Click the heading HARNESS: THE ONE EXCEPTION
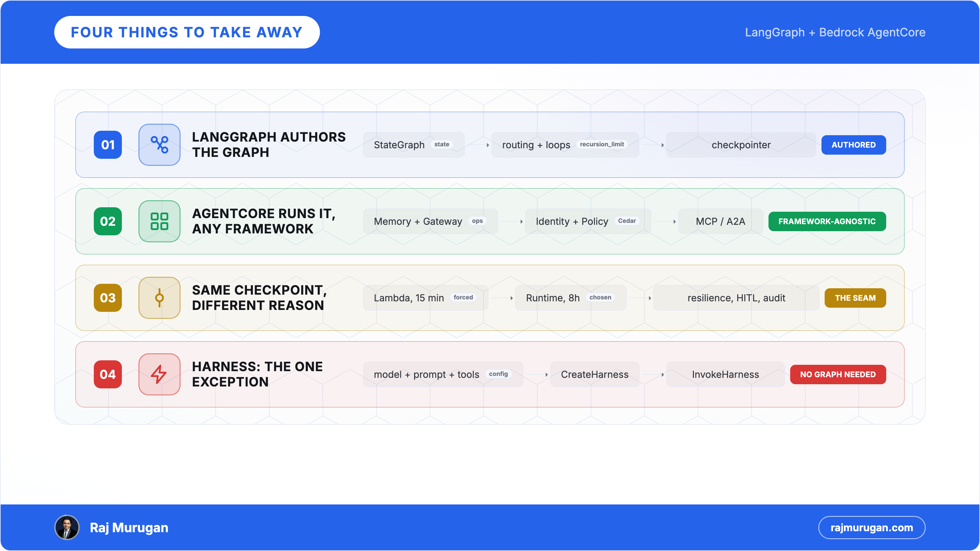Screen dimensions: 980x551 [x=257, y=374]
